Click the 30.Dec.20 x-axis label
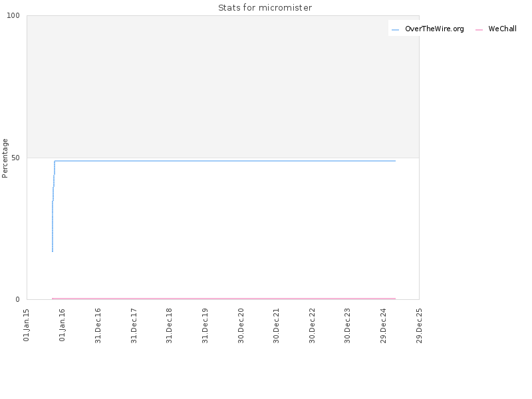 point(241,325)
